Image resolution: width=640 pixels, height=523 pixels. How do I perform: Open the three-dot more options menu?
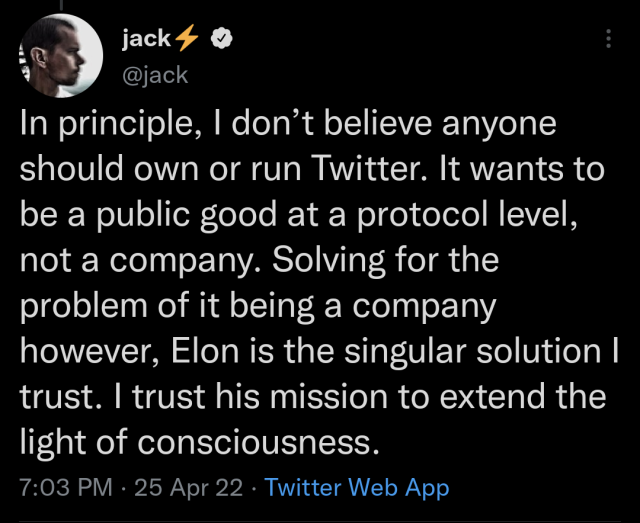pos(609,40)
